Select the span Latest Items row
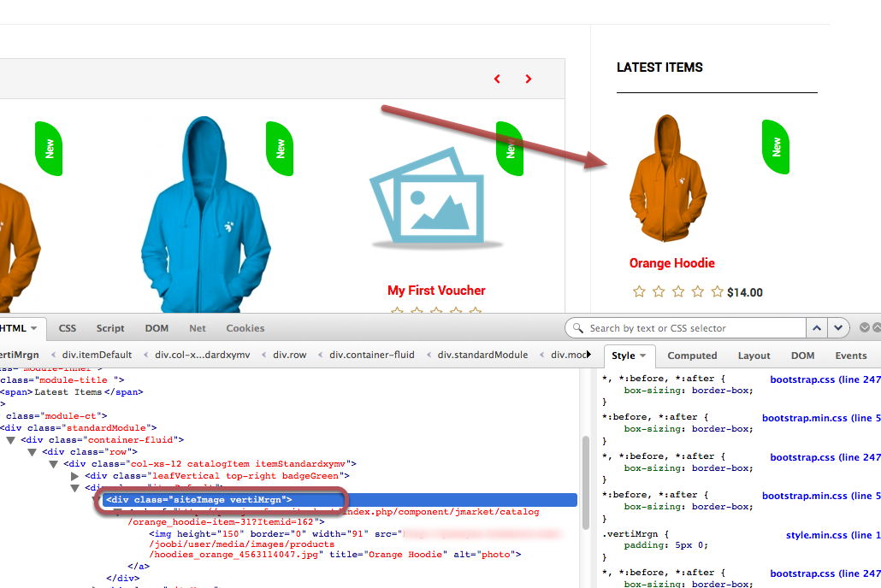 pyautogui.click(x=71, y=392)
